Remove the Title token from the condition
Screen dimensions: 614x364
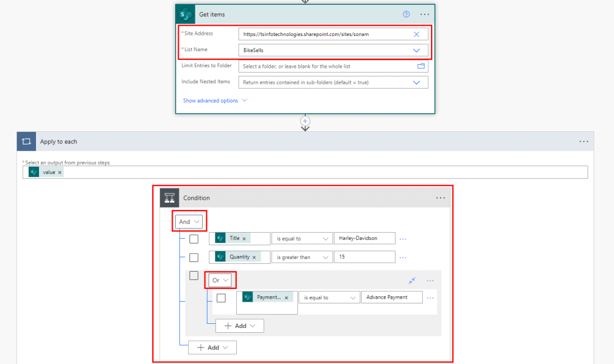tap(244, 238)
